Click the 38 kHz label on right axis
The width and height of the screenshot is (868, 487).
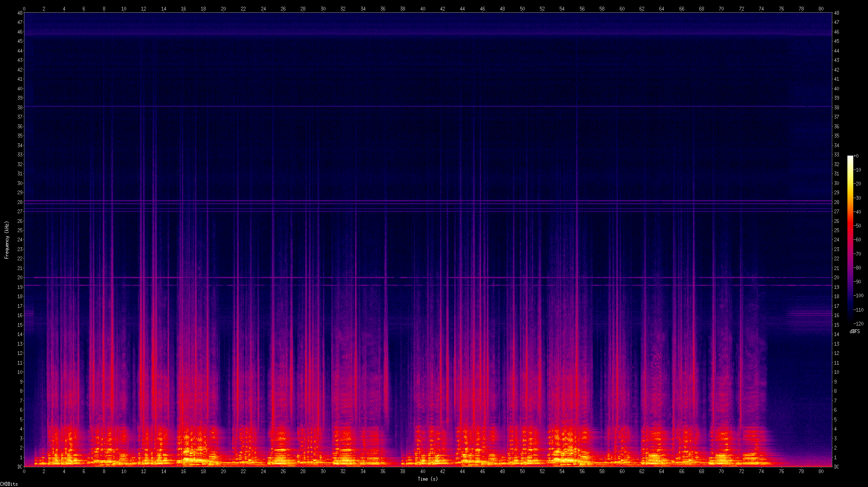coord(836,107)
